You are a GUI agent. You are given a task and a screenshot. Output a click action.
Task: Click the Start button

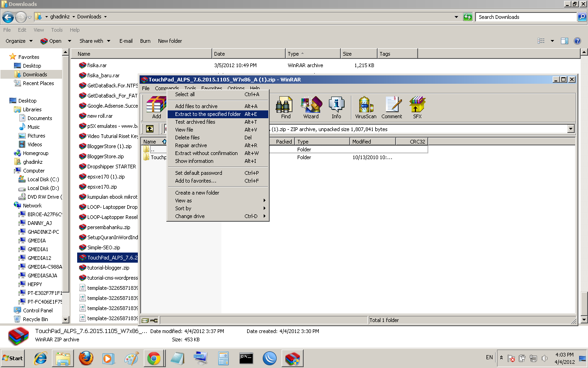coord(13,358)
